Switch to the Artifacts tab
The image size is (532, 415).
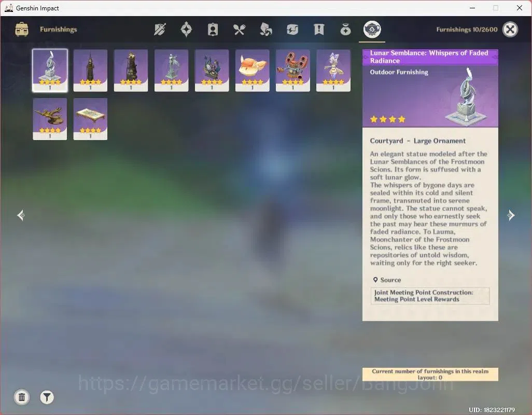pyautogui.click(x=186, y=30)
